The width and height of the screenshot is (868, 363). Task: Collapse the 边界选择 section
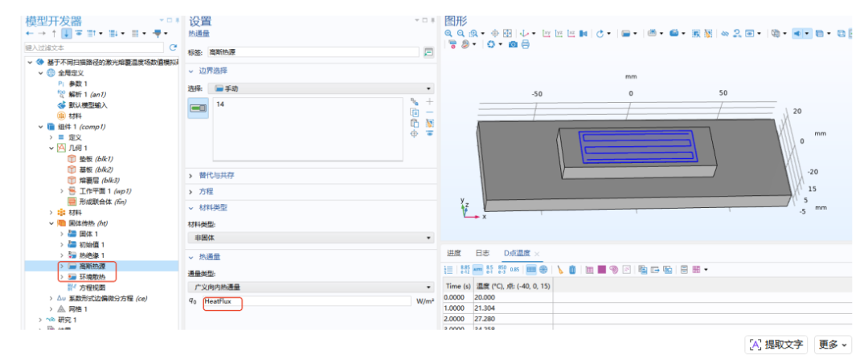click(x=192, y=71)
